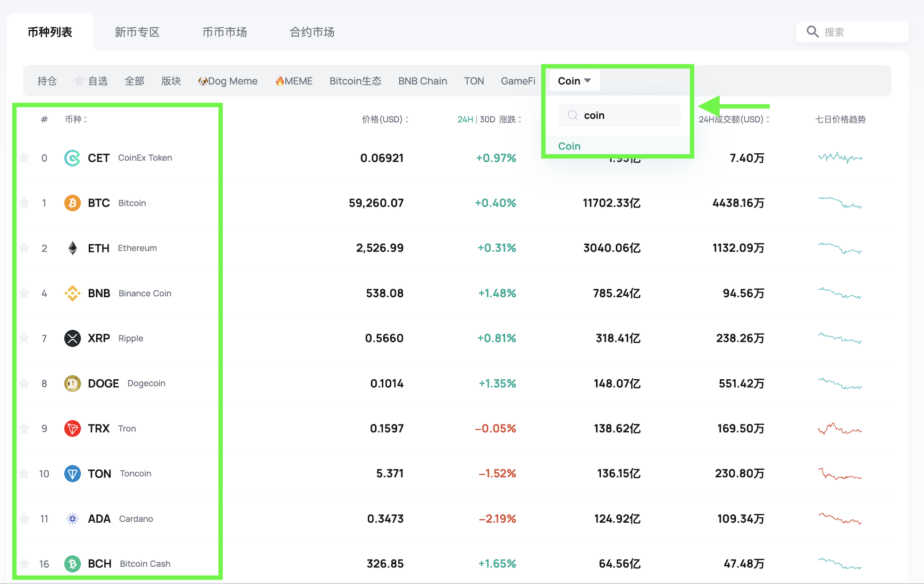This screenshot has height=584, width=924.
Task: Select the GameFi category filter
Action: click(518, 81)
